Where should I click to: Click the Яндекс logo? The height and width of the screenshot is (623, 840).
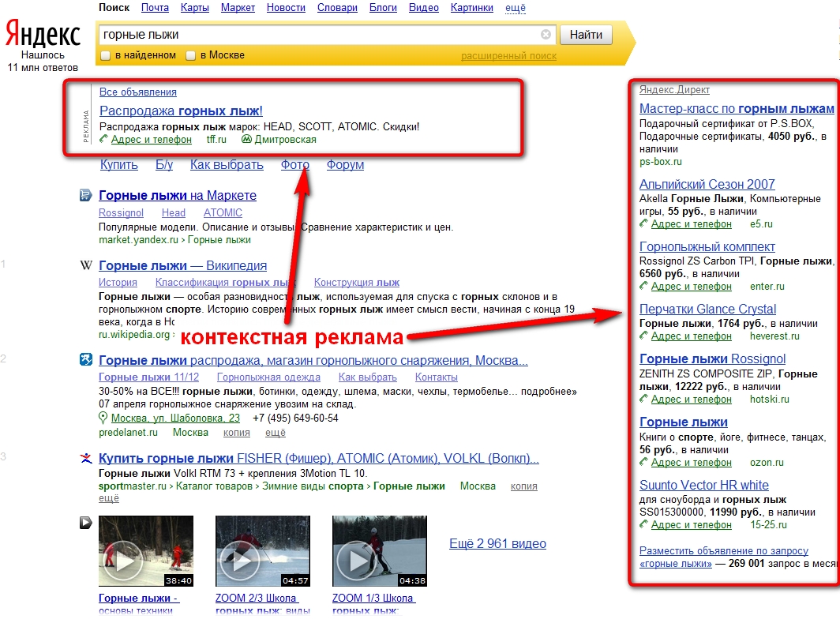(43, 34)
